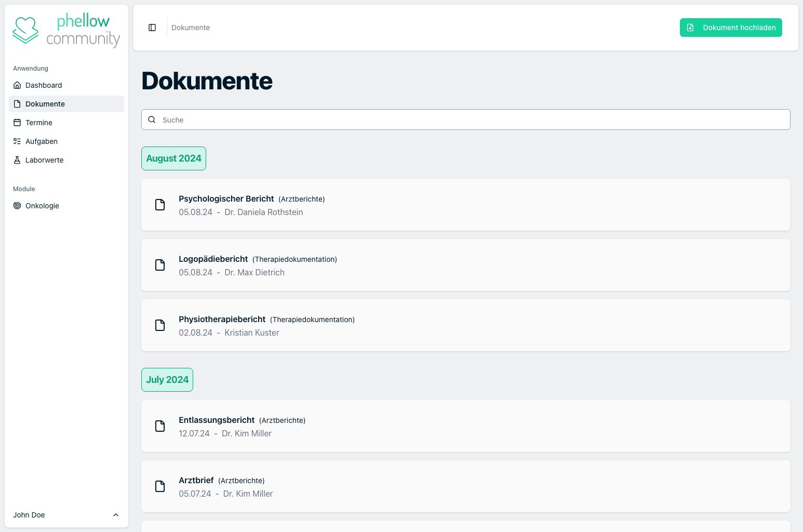Click the Dokumente breadcrumb
The width and height of the screenshot is (803, 532).
(191, 28)
